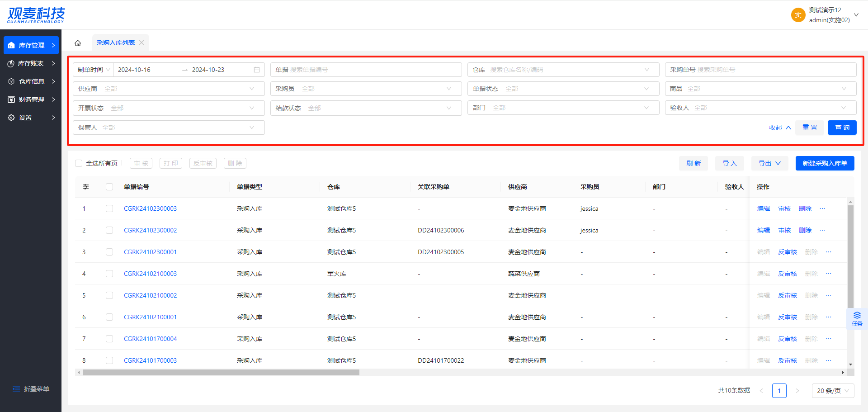Click 审核 for row CGRK24102300002

784,230
